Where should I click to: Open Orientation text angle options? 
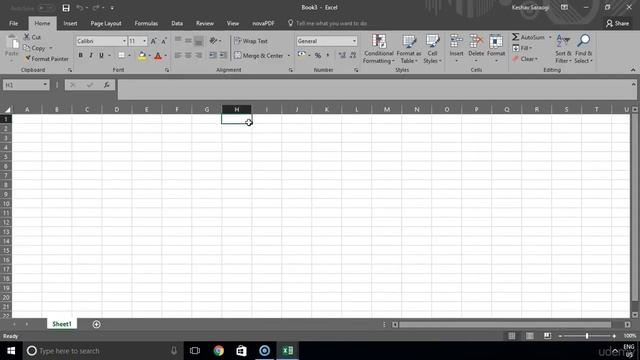(214, 41)
